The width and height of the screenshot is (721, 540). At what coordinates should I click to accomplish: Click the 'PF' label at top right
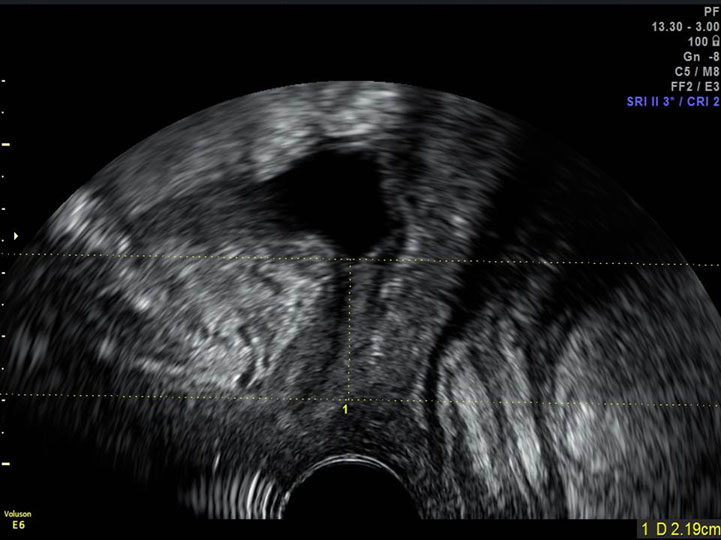click(x=712, y=12)
